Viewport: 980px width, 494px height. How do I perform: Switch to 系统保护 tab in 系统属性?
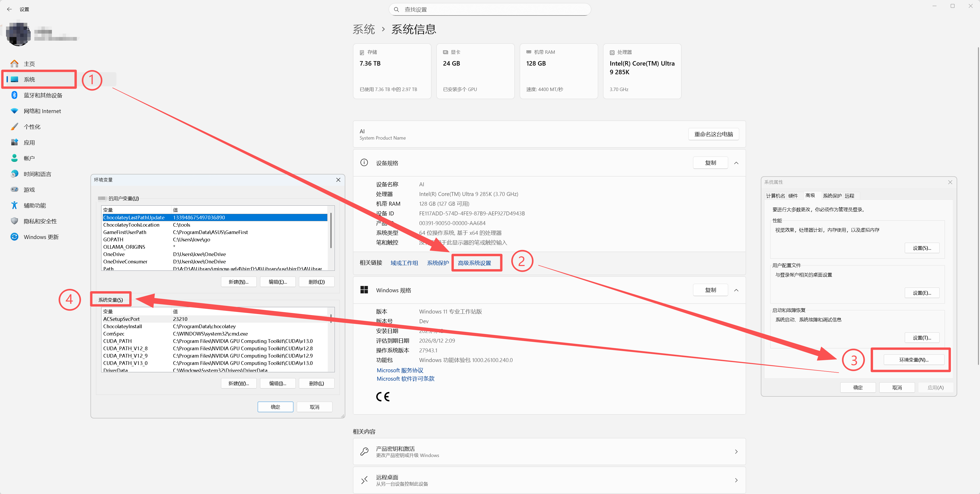point(832,196)
